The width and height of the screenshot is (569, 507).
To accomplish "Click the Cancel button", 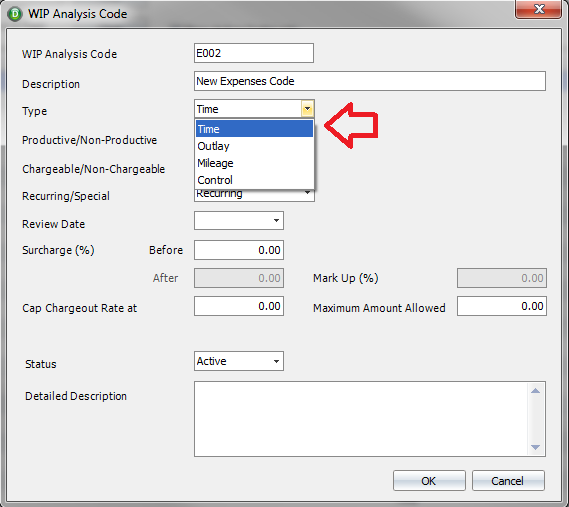I will (x=508, y=481).
